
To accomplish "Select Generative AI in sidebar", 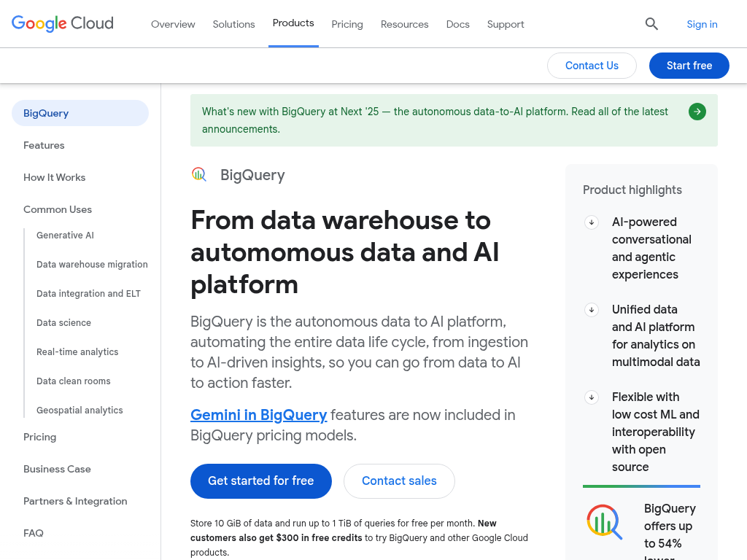I will click(x=65, y=236).
